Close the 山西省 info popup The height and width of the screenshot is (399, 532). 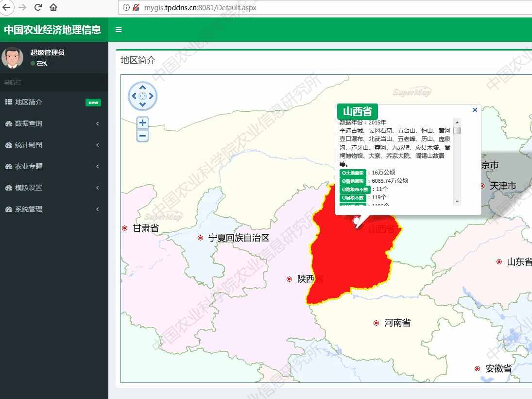click(475, 110)
